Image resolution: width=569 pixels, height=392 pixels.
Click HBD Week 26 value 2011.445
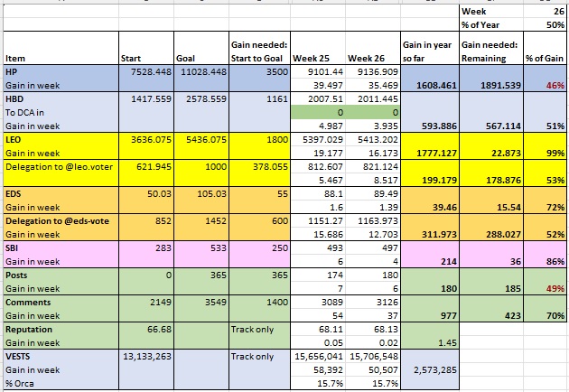[x=373, y=98]
